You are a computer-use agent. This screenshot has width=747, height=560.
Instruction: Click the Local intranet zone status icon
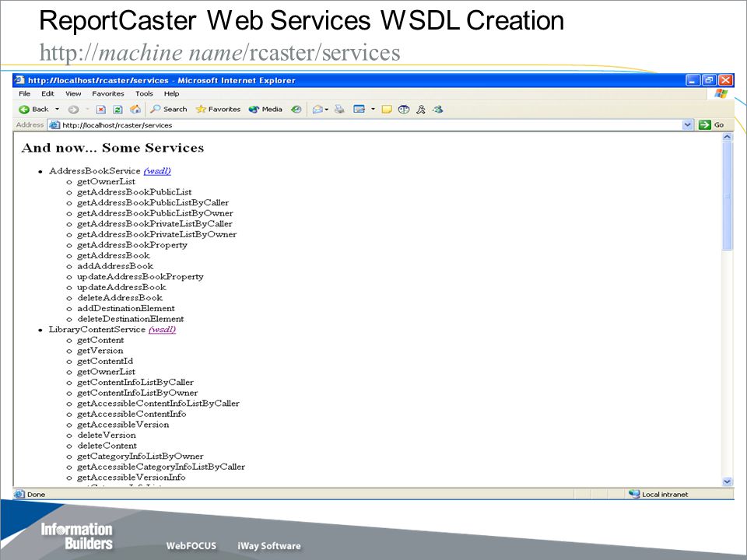[634, 494]
